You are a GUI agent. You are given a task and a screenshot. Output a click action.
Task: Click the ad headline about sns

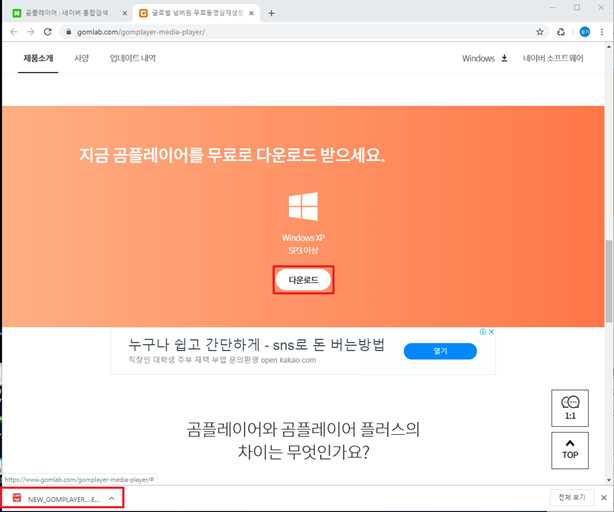click(x=256, y=344)
